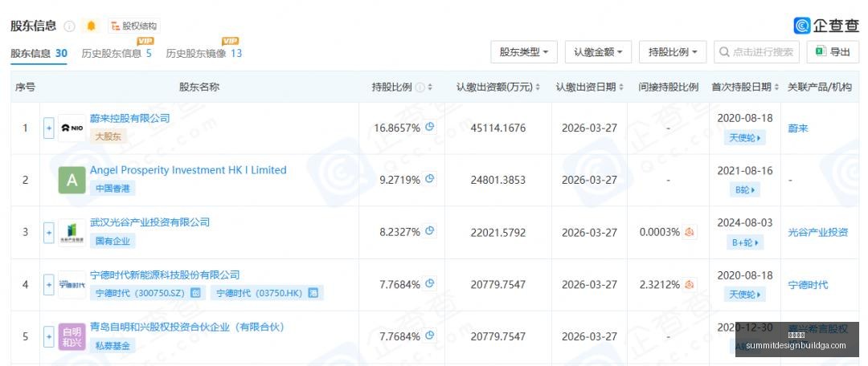Open the 持股比例 dropdown filter
This screenshot has height=366, width=868.
pos(672,52)
